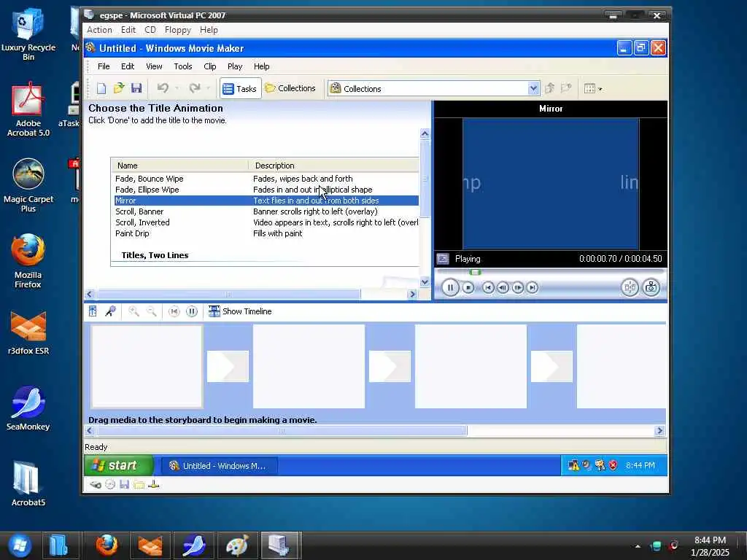Screen dimensions: 747x560
Task: Click the preview seek bar slider handle
Action: click(475, 273)
